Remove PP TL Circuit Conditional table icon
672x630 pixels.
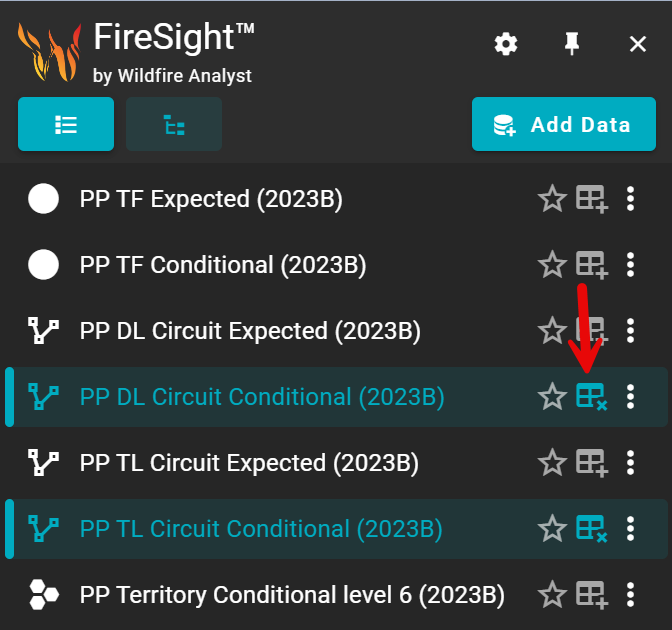(592, 529)
